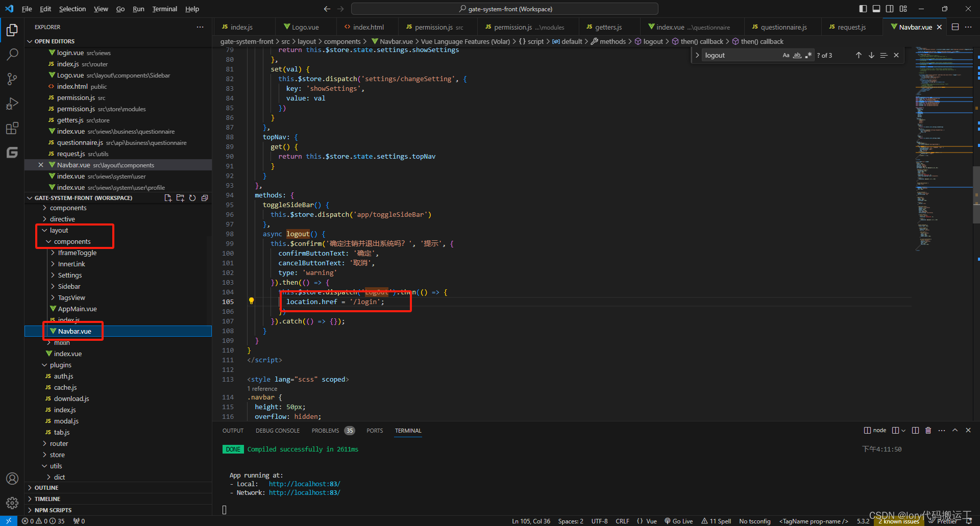
Task: Open the Run and Debug view
Action: tap(12, 104)
